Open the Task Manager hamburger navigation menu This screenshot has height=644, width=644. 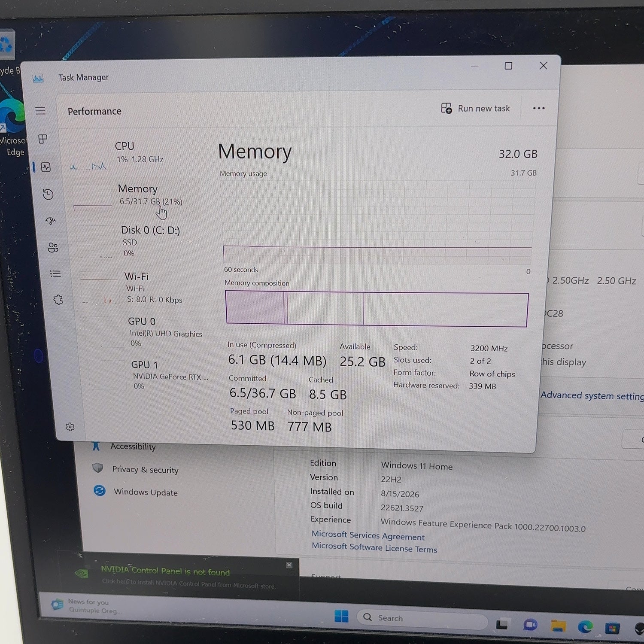(x=40, y=111)
